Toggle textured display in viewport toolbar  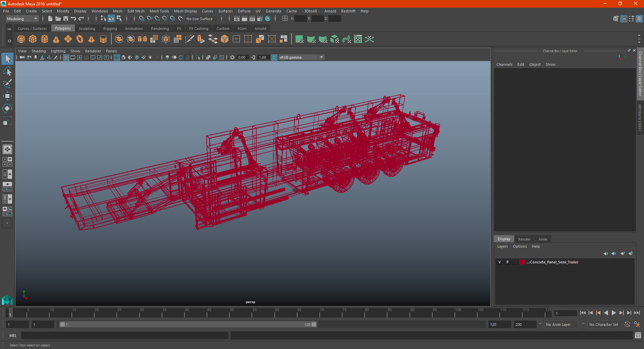(x=144, y=57)
